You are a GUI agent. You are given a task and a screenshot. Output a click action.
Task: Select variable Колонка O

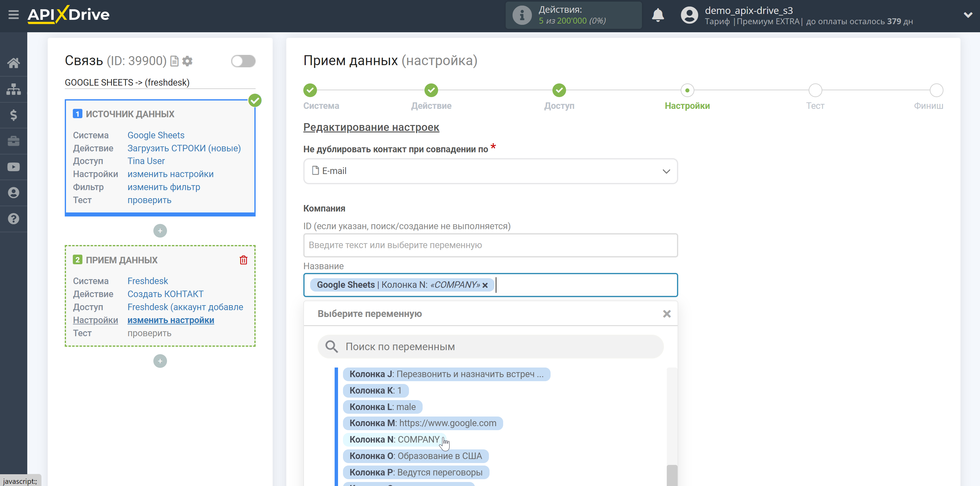[x=415, y=456]
